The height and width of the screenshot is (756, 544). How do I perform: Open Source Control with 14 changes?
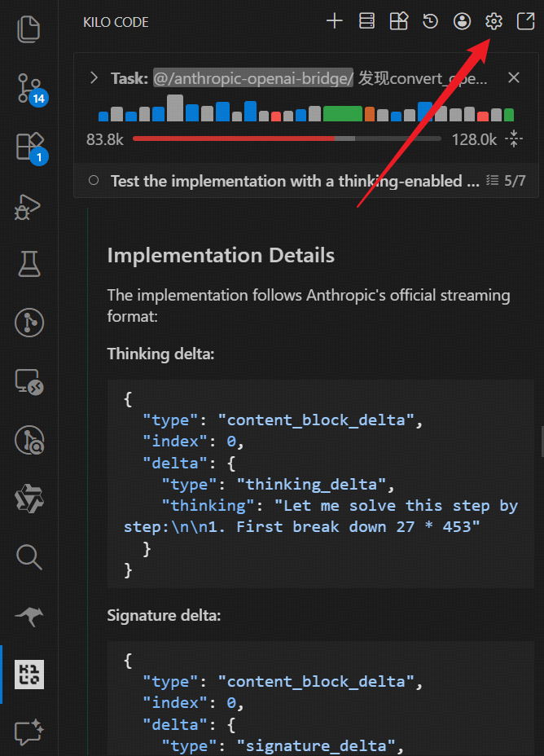(29, 88)
